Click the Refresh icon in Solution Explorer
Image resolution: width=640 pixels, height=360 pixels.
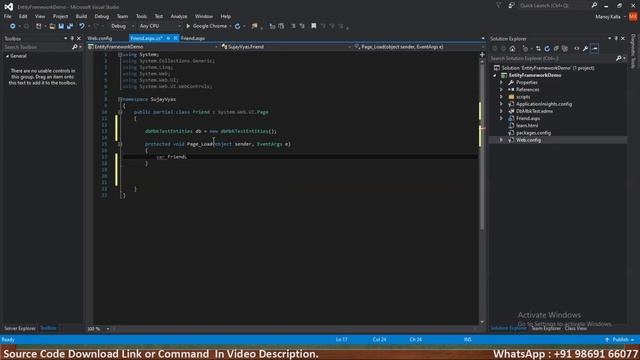pos(547,49)
